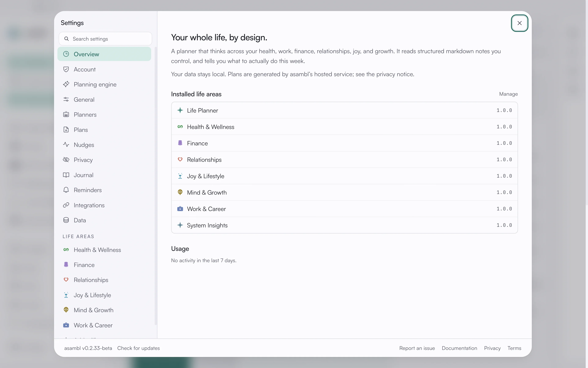588x368 pixels.
Task: Open Nudges settings
Action: (x=104, y=145)
